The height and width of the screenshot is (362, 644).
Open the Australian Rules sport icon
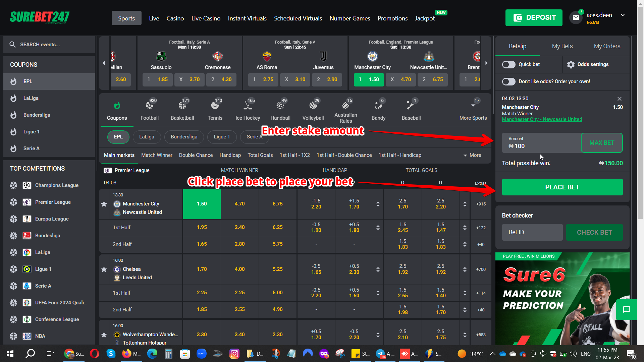click(x=345, y=105)
